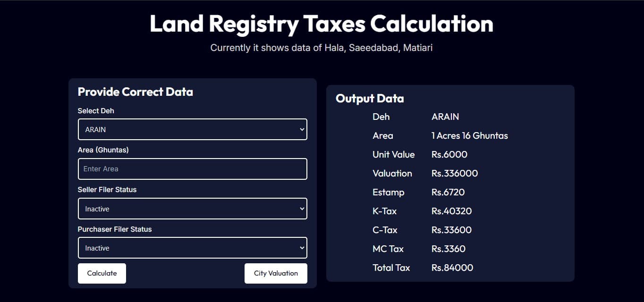Screen dimensions: 644x302
Task: Click the Land Registry Taxes Calculation title
Action: click(x=322, y=23)
